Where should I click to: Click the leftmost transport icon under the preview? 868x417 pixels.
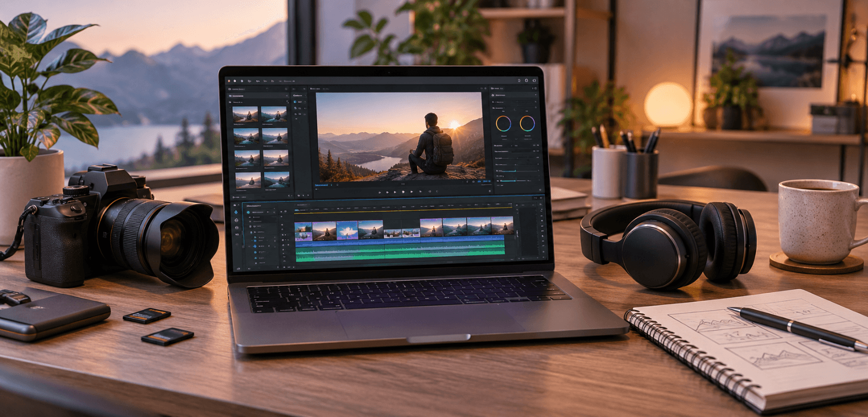pyautogui.click(x=380, y=192)
